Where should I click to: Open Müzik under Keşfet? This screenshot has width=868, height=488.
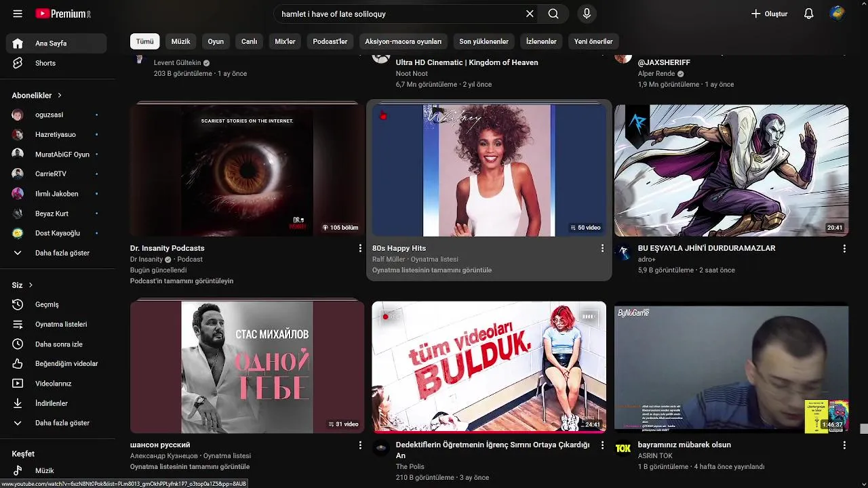(57, 470)
